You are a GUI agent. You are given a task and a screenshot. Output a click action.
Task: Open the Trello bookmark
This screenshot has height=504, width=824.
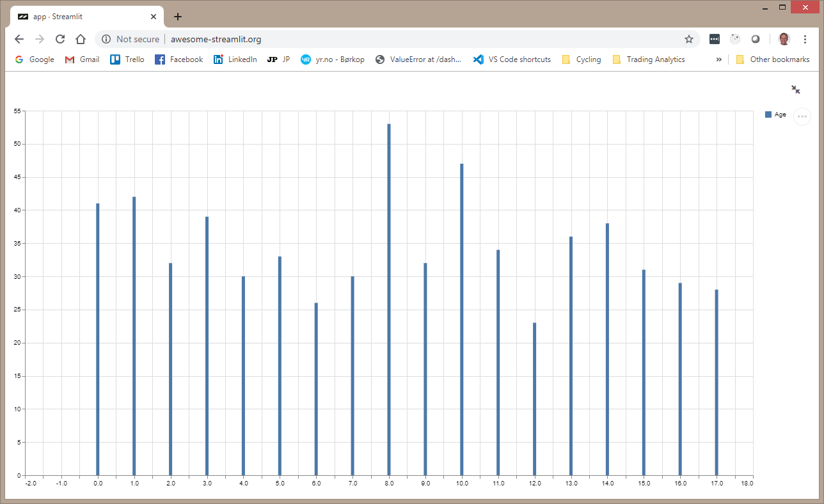[x=127, y=59]
